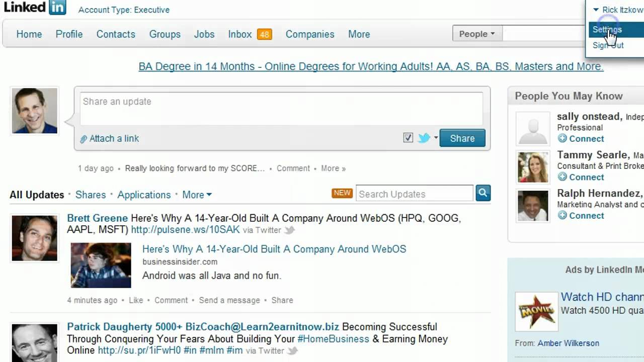Open the More navigation menu
The height and width of the screenshot is (362, 644).
[359, 34]
